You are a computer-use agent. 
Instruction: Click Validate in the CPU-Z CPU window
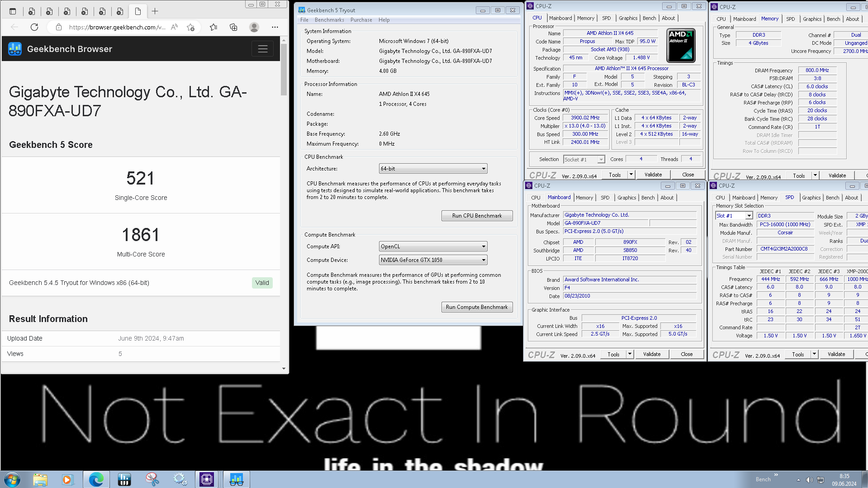click(x=653, y=175)
